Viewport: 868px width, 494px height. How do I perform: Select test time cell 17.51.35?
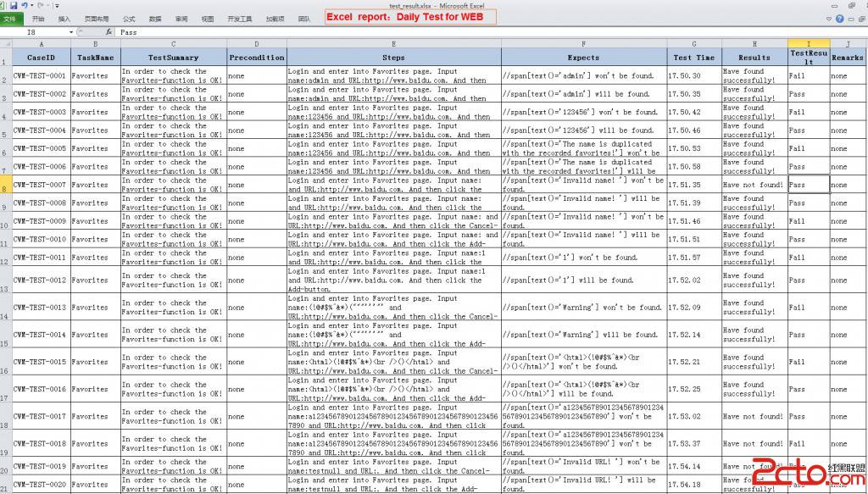tap(693, 185)
